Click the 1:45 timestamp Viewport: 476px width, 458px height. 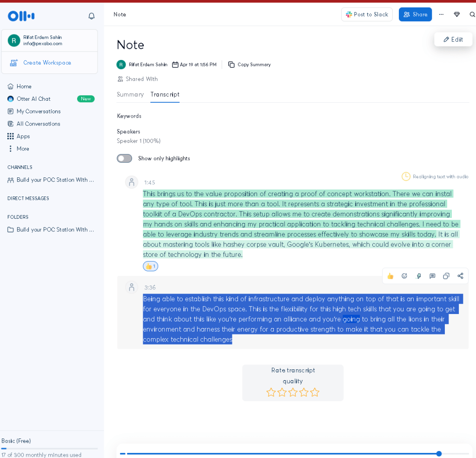point(150,183)
